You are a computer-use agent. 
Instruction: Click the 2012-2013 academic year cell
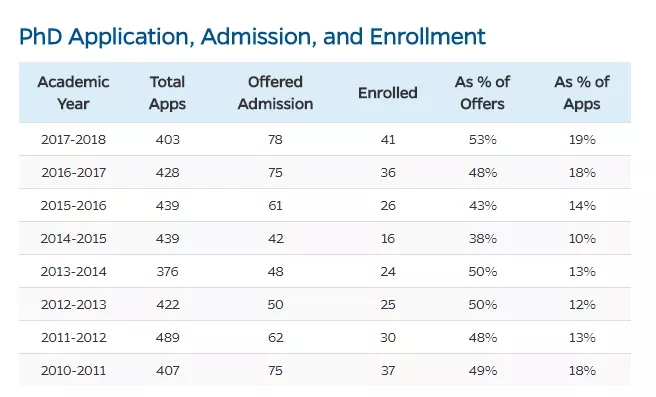[74, 305]
